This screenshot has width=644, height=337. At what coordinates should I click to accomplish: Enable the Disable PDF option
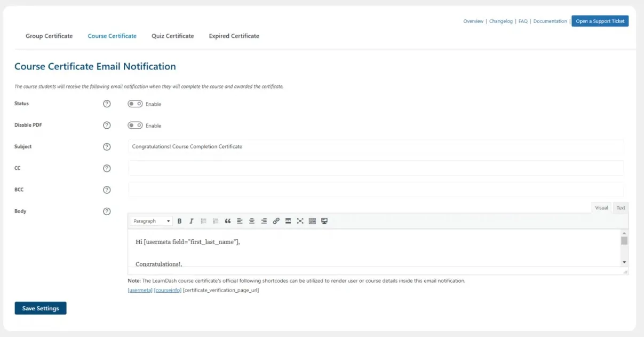tap(136, 125)
